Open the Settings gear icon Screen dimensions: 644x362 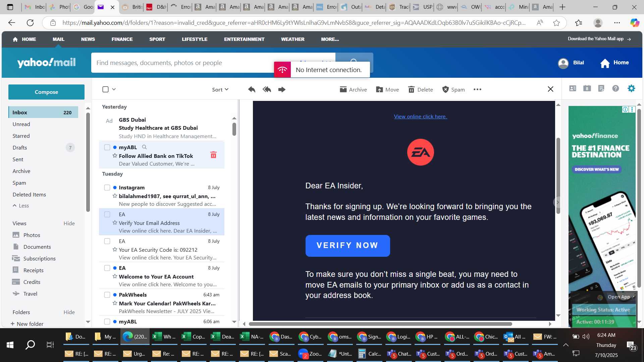[631, 88]
